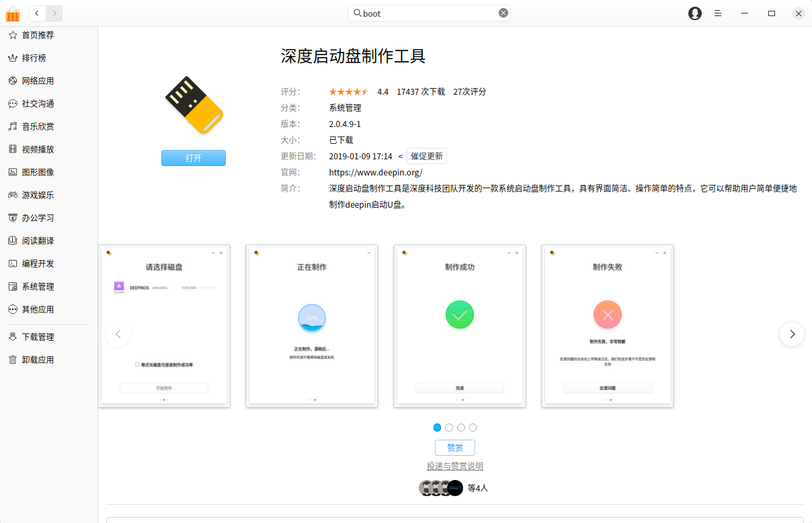The width and height of the screenshot is (812, 523).
Task: Show previous screenshots with left chevron
Action: point(118,334)
